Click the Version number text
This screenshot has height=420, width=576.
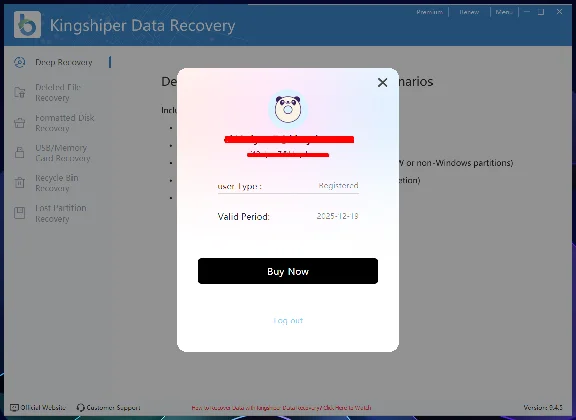coord(543,407)
